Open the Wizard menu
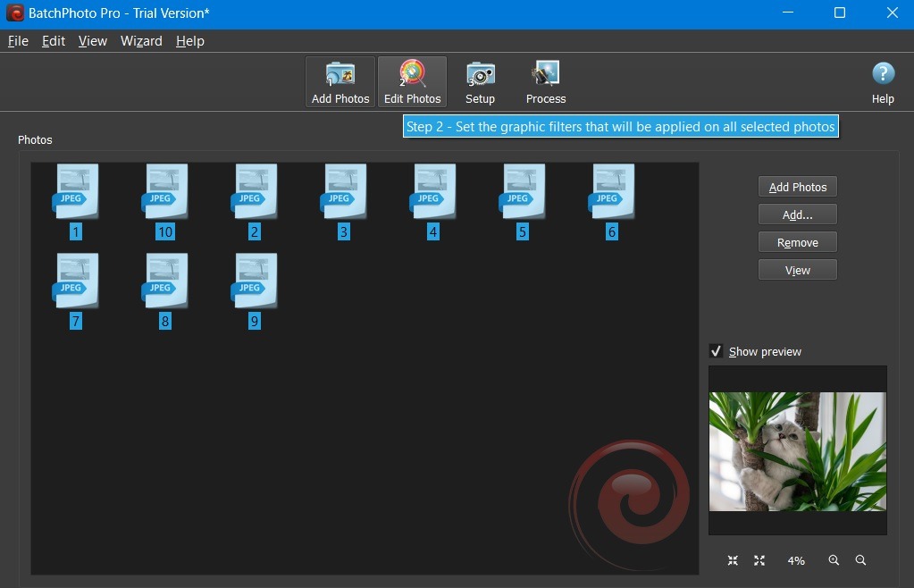 point(140,40)
